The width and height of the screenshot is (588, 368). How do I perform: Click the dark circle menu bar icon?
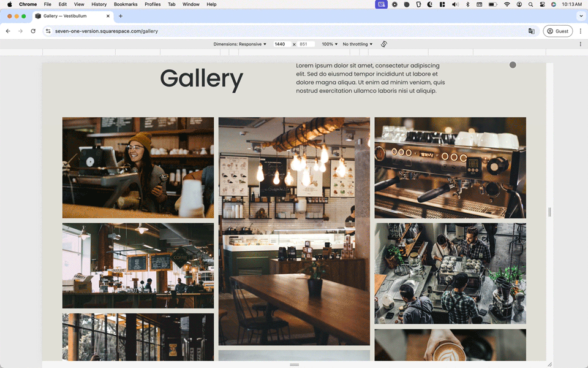(407, 4)
